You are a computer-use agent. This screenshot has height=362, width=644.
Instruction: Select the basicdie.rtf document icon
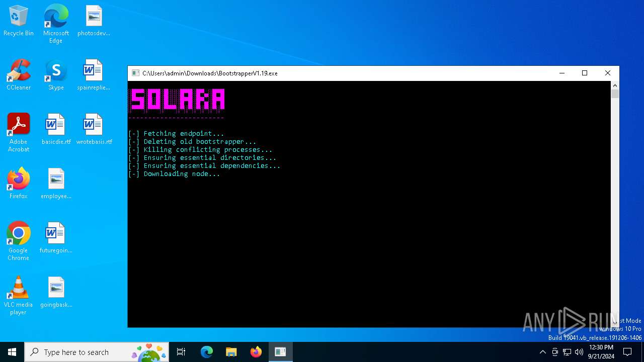[x=56, y=130]
